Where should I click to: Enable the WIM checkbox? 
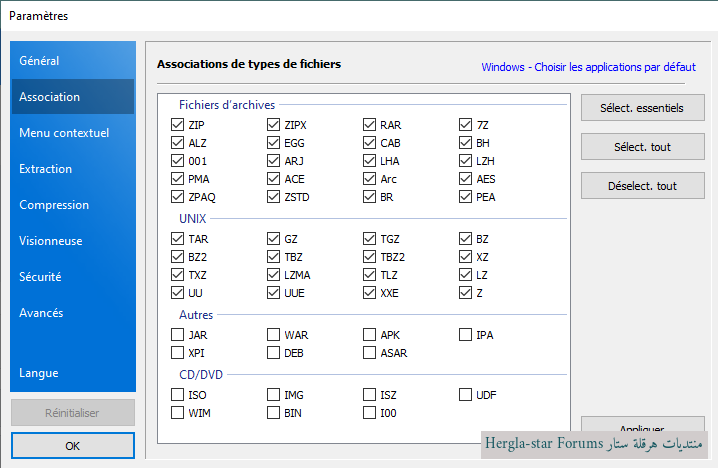coord(177,413)
